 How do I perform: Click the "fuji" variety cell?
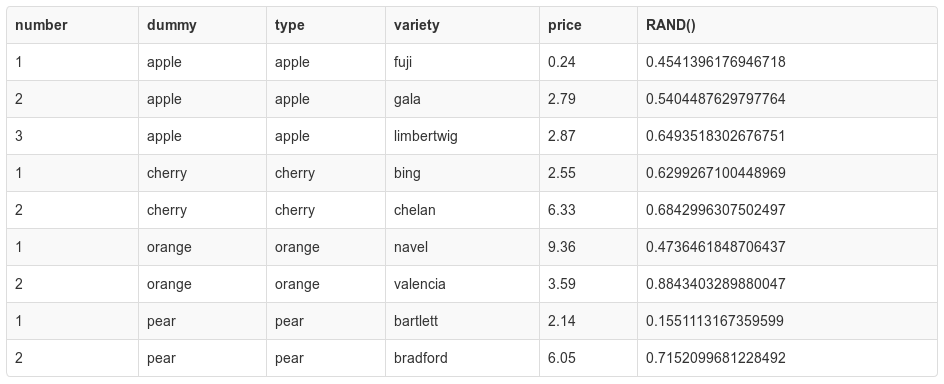pyautogui.click(x=462, y=62)
